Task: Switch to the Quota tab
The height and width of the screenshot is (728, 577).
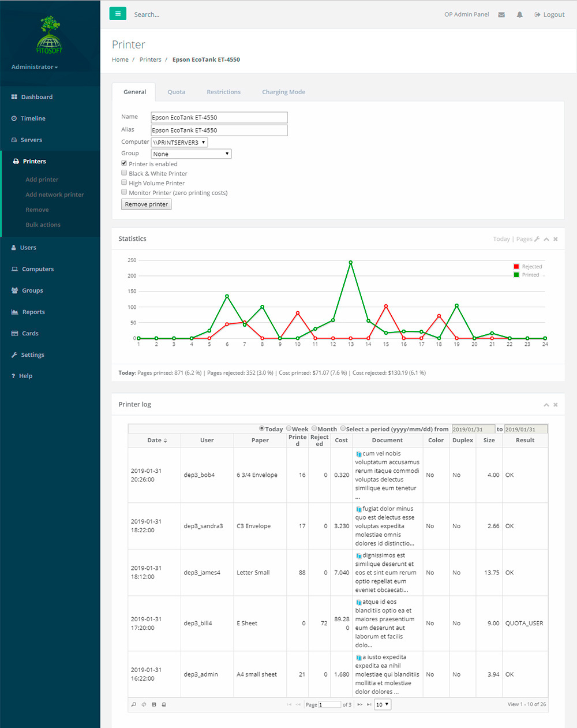Action: 176,92
